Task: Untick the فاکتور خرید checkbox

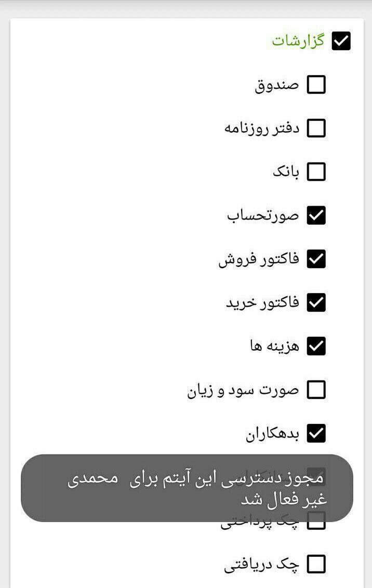Action: (x=316, y=302)
